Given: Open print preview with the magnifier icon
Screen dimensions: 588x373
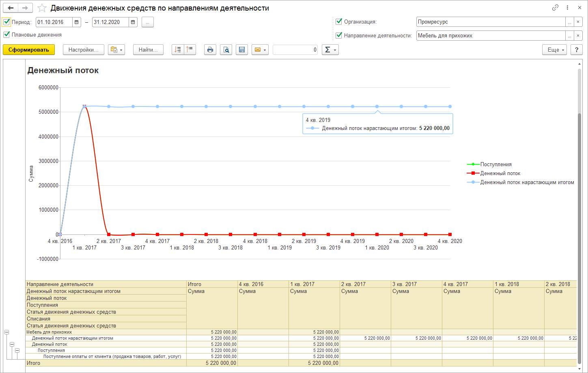Looking at the screenshot, I should coord(226,50).
